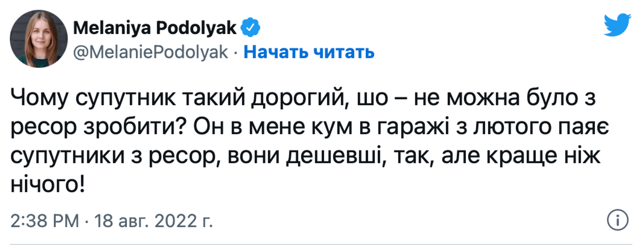Open the @MelaniePodolyak handle link
This screenshot has width=644, height=245.
pos(151,52)
